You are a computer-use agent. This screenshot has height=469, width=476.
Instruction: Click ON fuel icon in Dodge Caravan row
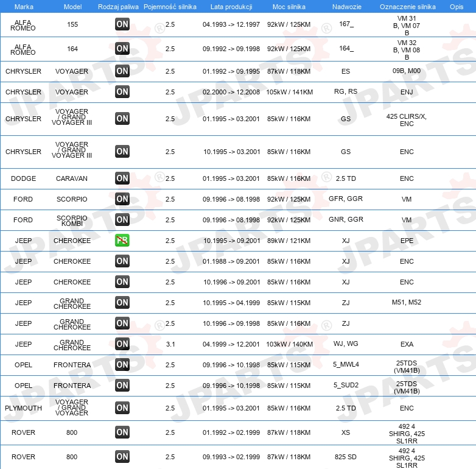tap(122, 178)
